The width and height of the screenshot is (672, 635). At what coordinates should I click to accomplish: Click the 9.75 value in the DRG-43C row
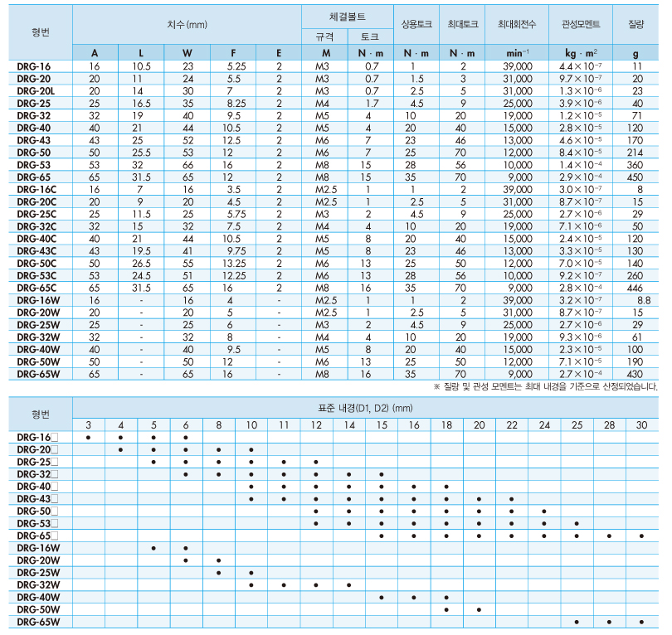(236, 251)
